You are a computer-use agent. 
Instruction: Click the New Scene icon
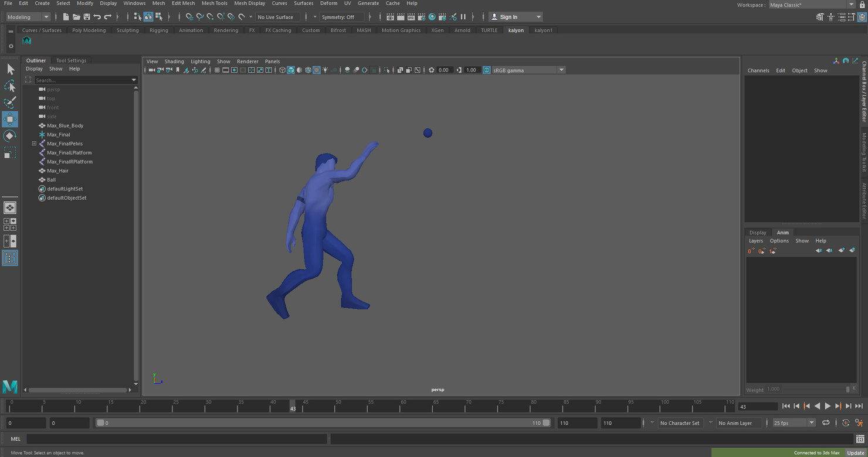(66, 17)
